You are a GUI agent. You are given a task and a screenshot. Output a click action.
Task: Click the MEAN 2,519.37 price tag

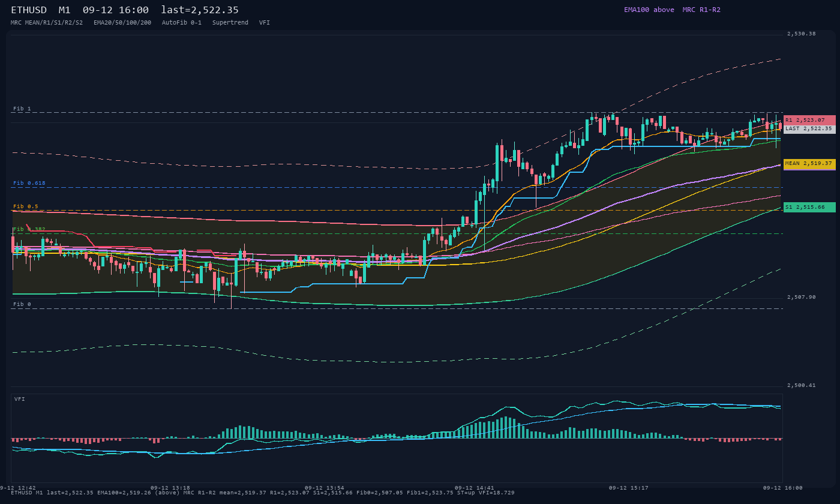click(x=809, y=163)
